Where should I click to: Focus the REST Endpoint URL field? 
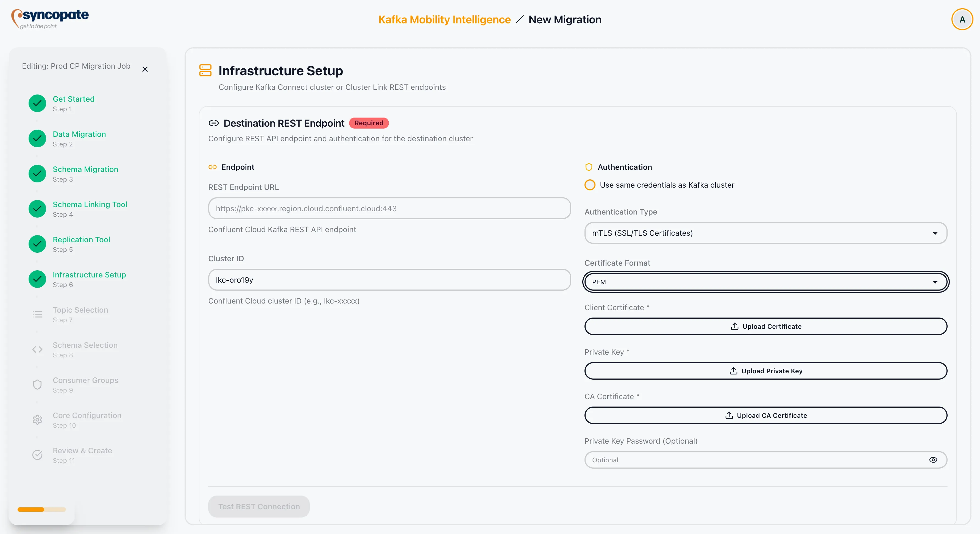coord(389,208)
